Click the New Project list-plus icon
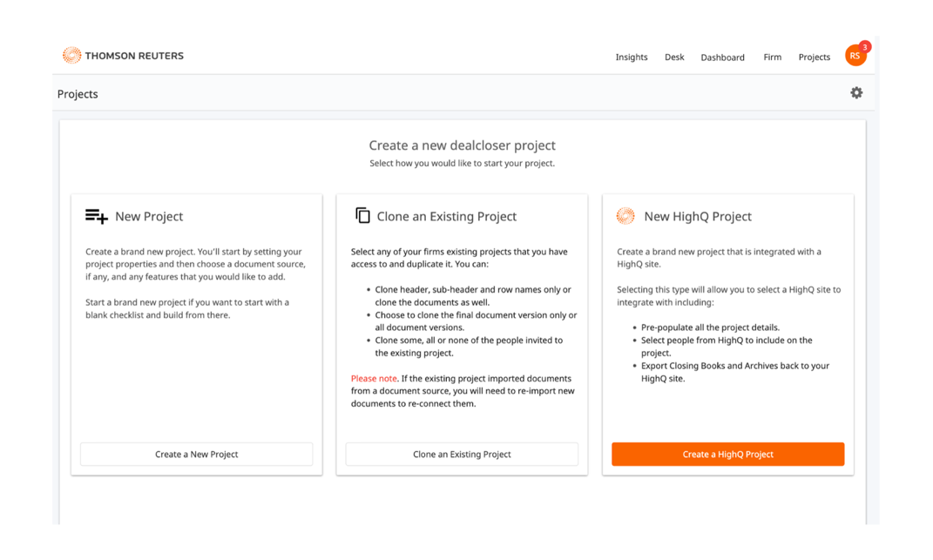Image resolution: width=933 pixels, height=560 pixels. coord(97,216)
